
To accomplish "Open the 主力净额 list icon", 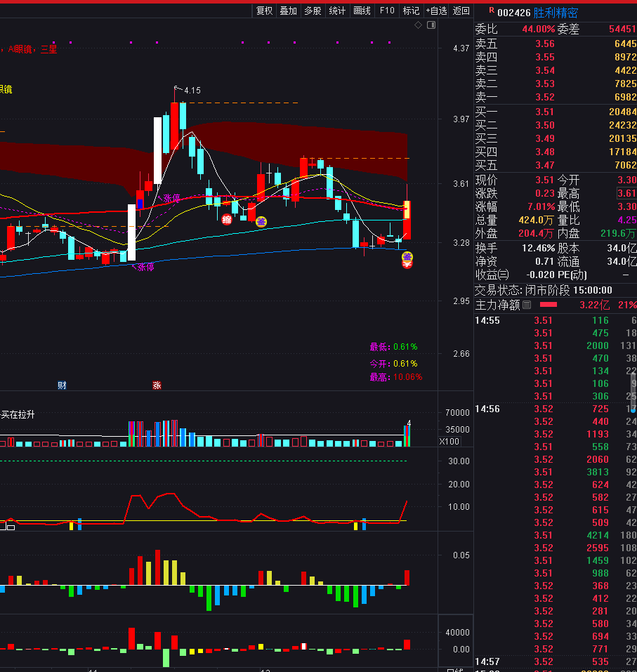I will (527, 305).
